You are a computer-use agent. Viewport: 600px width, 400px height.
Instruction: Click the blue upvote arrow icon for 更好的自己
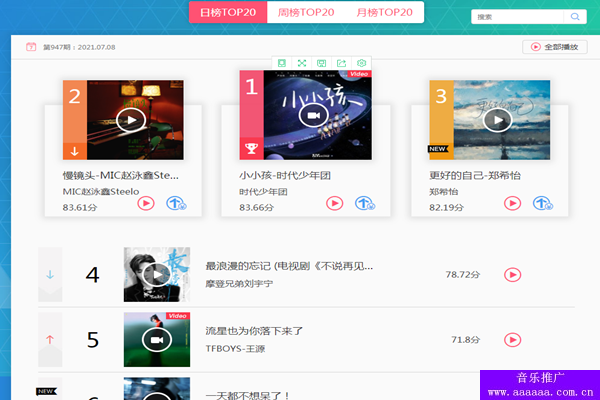click(543, 203)
